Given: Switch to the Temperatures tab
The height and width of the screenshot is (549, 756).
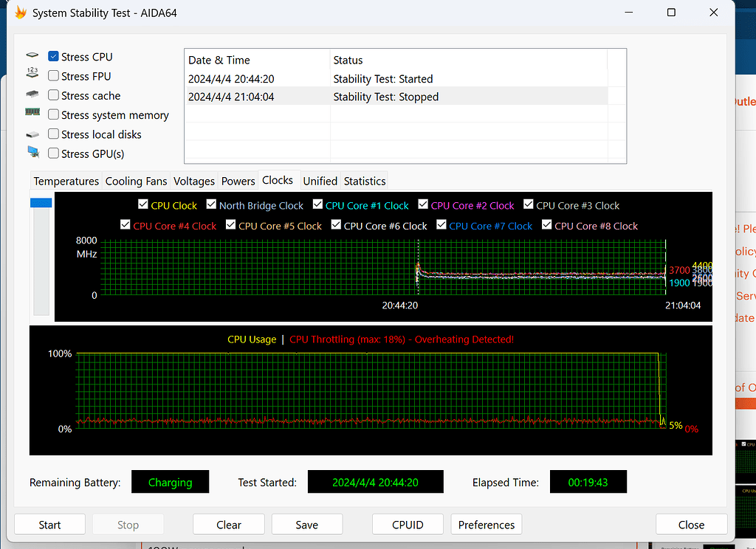Looking at the screenshot, I should click(66, 180).
